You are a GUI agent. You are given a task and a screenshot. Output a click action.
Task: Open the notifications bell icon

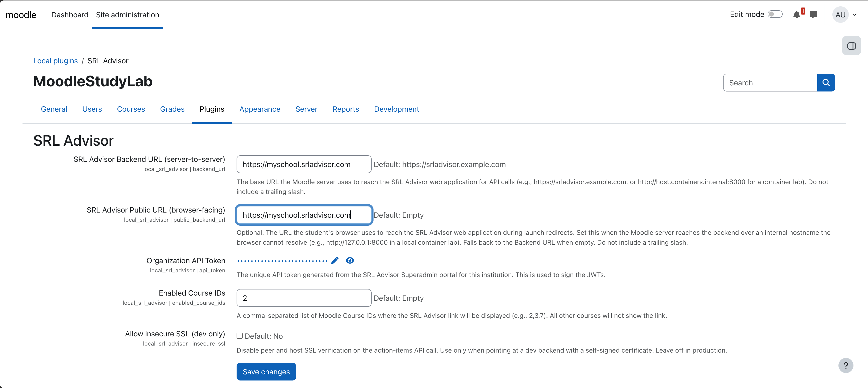(796, 15)
